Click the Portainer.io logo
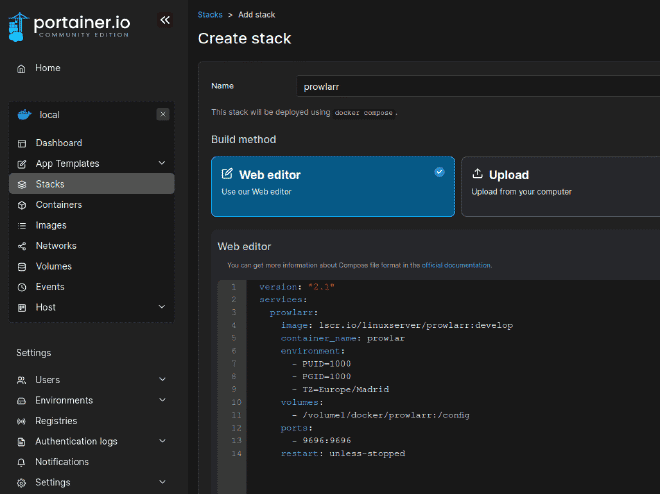 tap(69, 27)
